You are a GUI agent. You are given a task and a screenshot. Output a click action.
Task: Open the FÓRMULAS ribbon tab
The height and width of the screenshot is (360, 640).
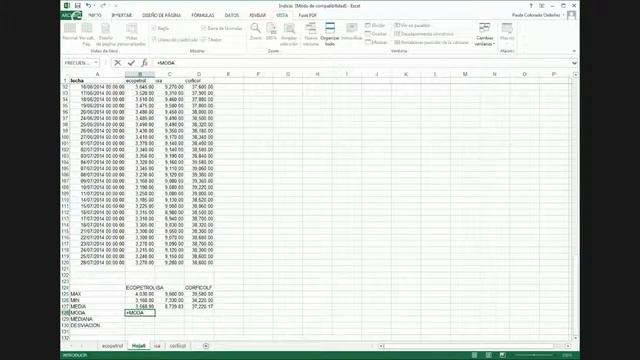tap(203, 15)
